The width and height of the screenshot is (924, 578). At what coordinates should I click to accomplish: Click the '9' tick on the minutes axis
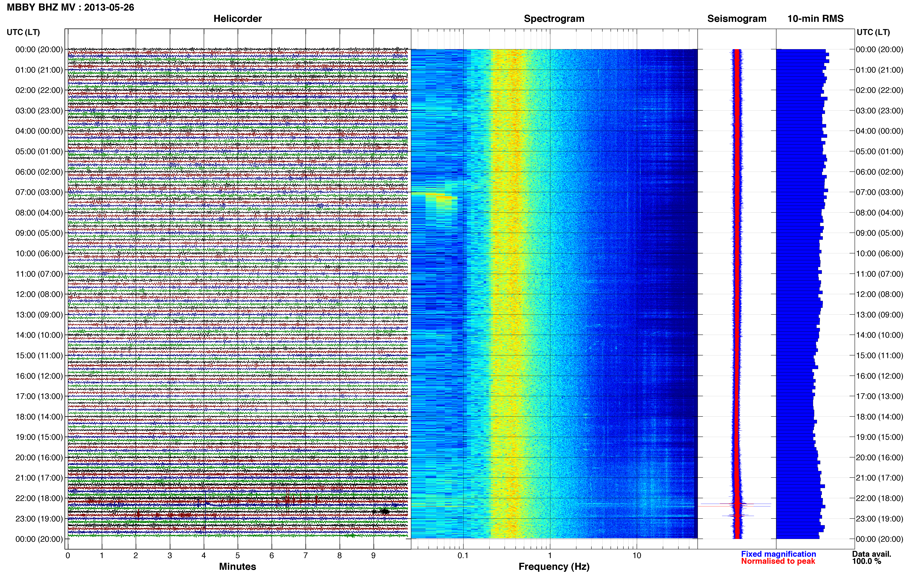[373, 555]
